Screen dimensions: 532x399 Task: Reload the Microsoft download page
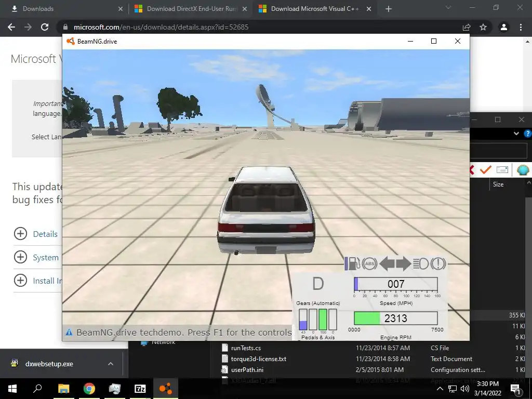tap(45, 27)
